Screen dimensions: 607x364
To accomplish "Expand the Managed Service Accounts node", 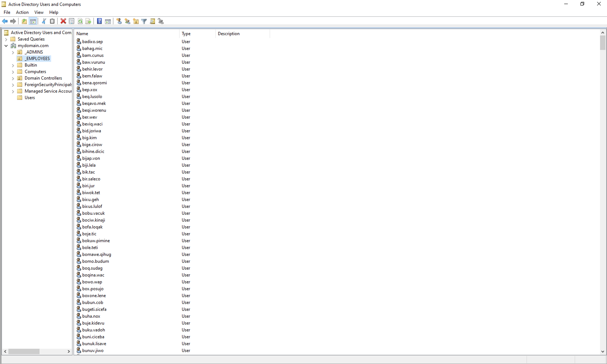I will point(13,91).
